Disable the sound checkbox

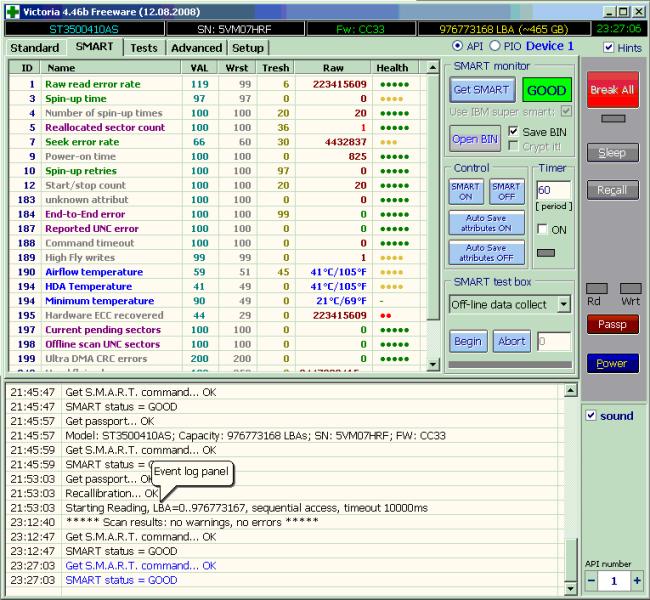[x=592, y=415]
